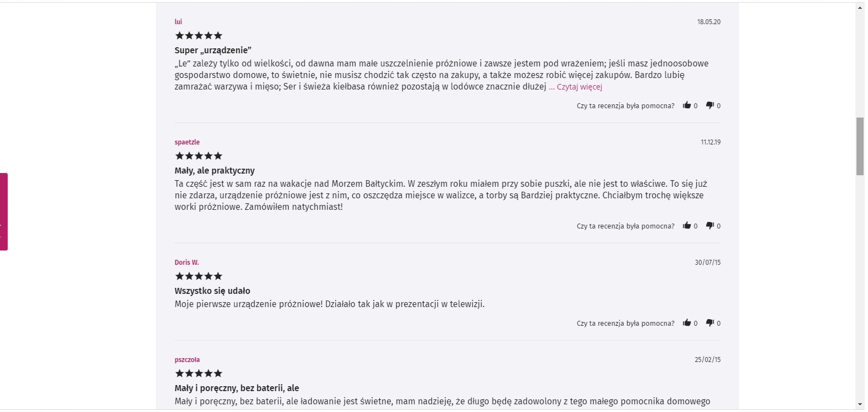
Task: Click thumbs down on lui's review
Action: [709, 105]
